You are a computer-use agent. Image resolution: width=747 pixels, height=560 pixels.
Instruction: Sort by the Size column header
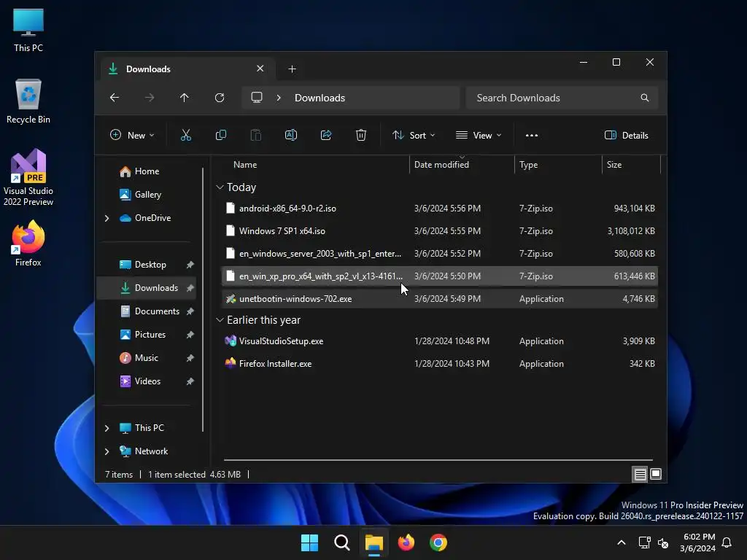[631, 165]
